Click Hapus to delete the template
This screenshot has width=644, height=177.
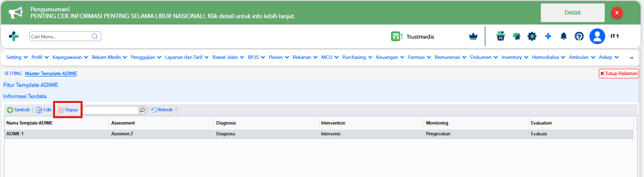[x=68, y=110]
